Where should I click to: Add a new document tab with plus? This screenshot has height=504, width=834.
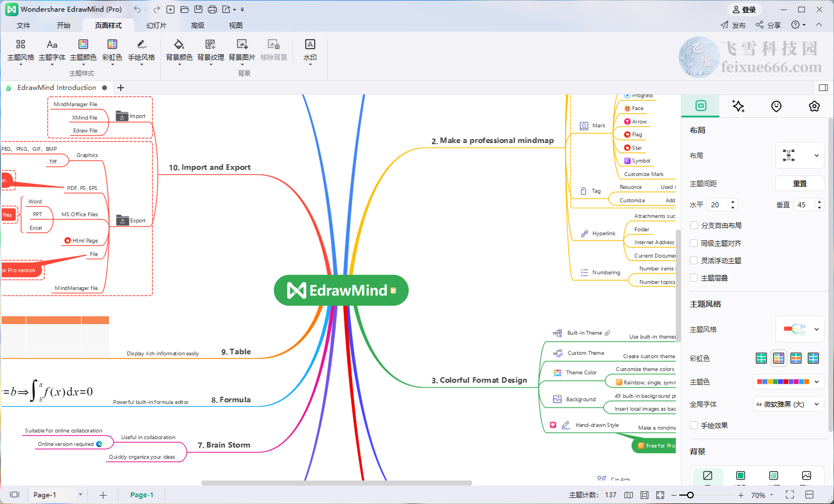121,88
